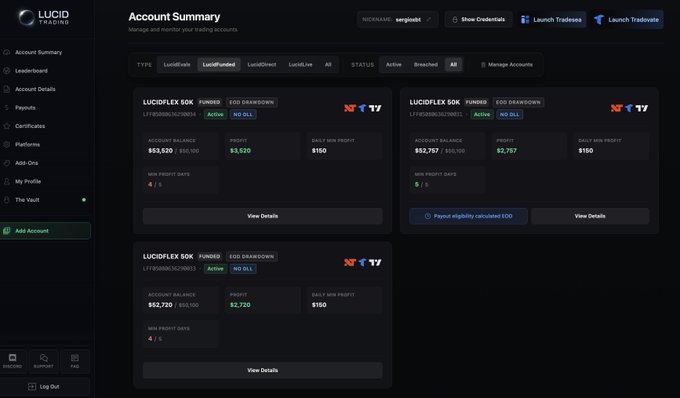680x398 pixels.
Task: Click the My Profile person icon
Action: [x=7, y=182]
